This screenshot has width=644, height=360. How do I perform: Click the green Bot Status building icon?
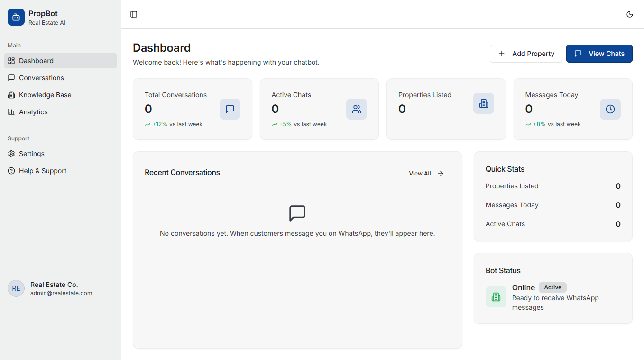496,297
